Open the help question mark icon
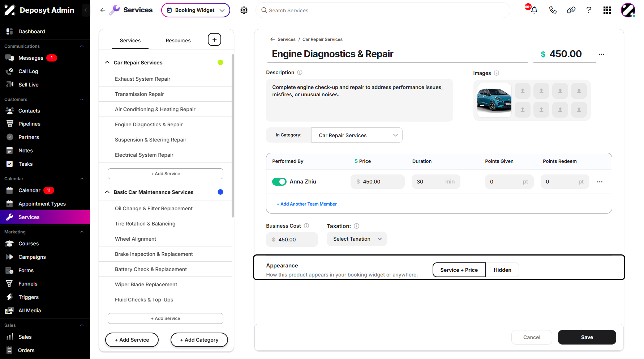The image size is (644, 359). click(589, 10)
